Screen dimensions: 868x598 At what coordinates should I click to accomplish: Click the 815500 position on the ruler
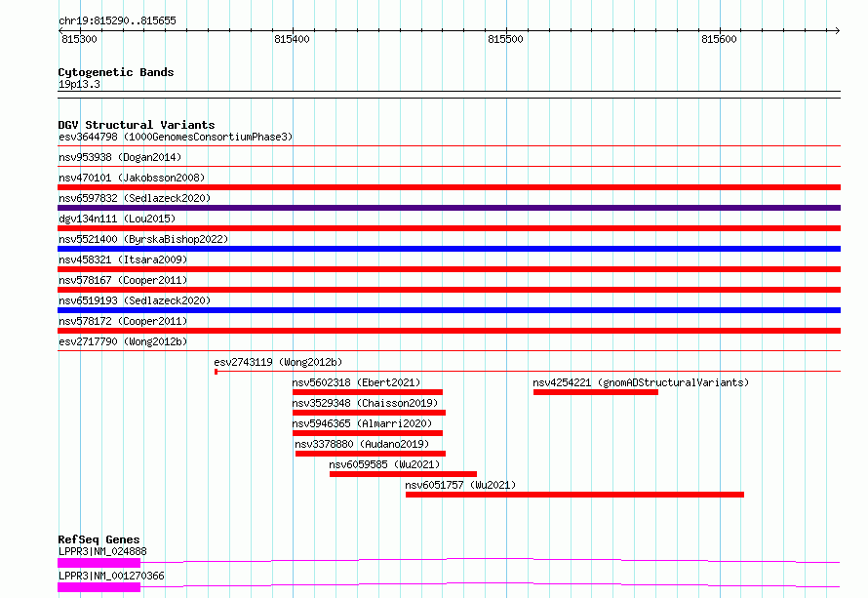click(505, 39)
